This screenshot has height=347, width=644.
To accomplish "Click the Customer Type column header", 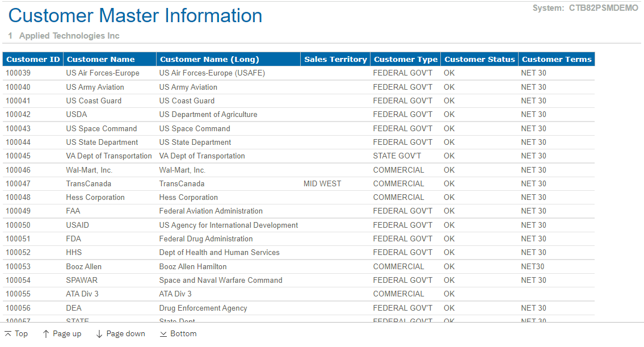I will [406, 59].
